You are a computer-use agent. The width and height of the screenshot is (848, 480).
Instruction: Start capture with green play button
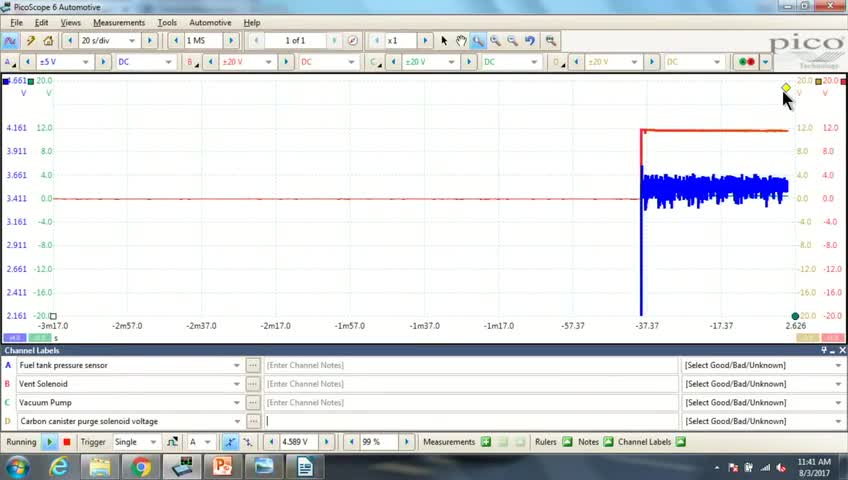point(49,442)
